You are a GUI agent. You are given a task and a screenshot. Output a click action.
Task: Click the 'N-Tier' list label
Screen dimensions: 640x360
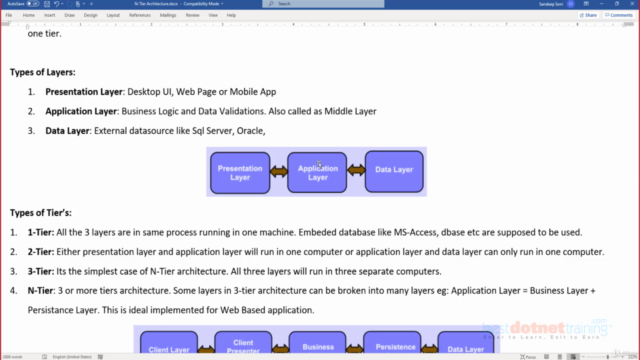(x=40, y=291)
